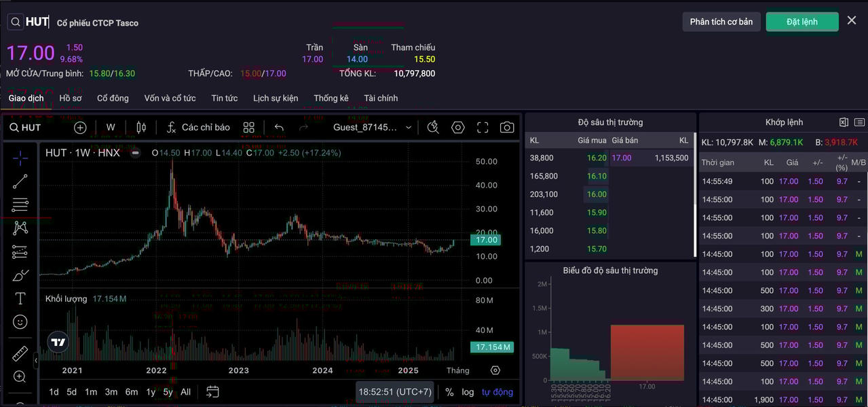868x407 pixels.
Task: Open Các chỉ báo indicators menu
Action: (x=198, y=128)
